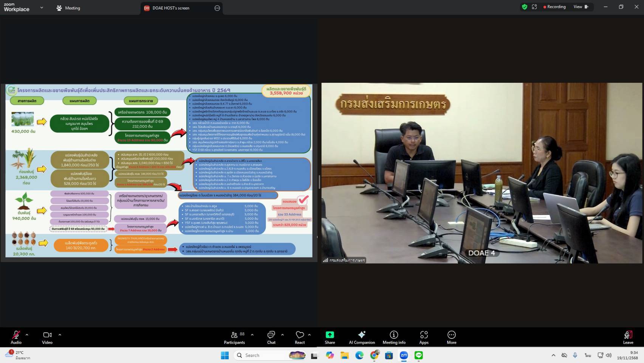The height and width of the screenshot is (363, 644).
Task: Open the React emoji menu
Action: tap(300, 337)
